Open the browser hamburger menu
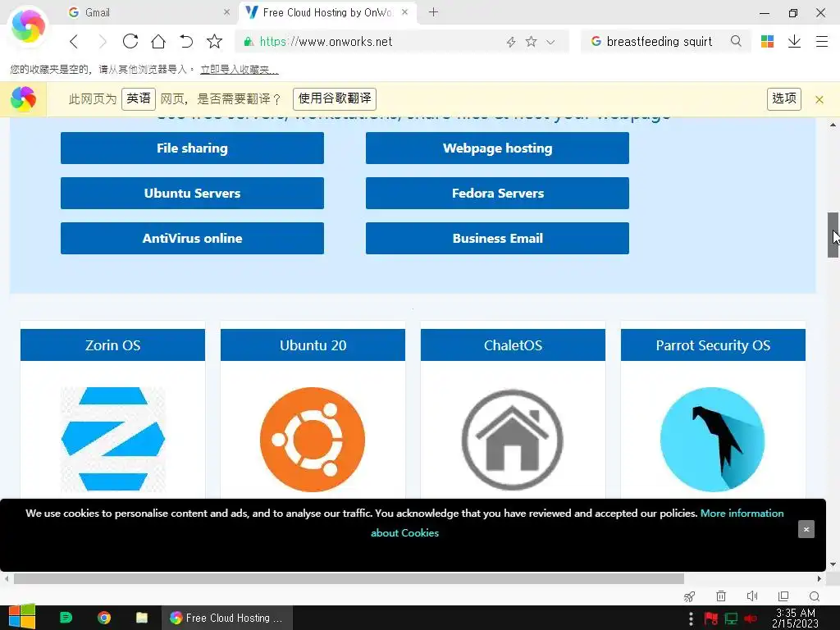840x630 pixels. point(822,41)
